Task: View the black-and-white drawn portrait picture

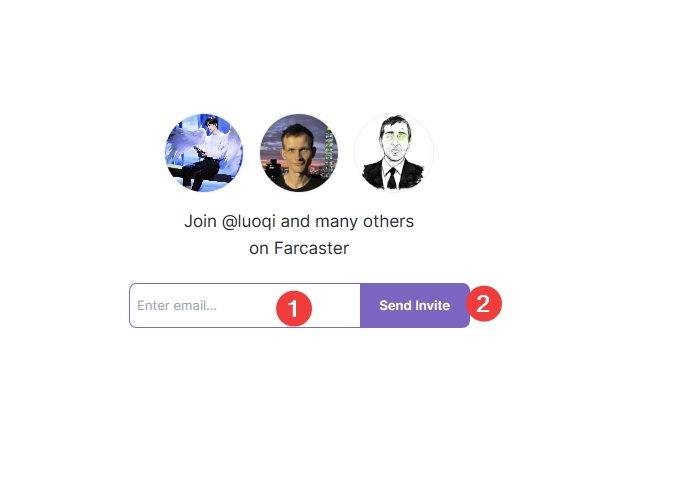Action: pyautogui.click(x=394, y=153)
